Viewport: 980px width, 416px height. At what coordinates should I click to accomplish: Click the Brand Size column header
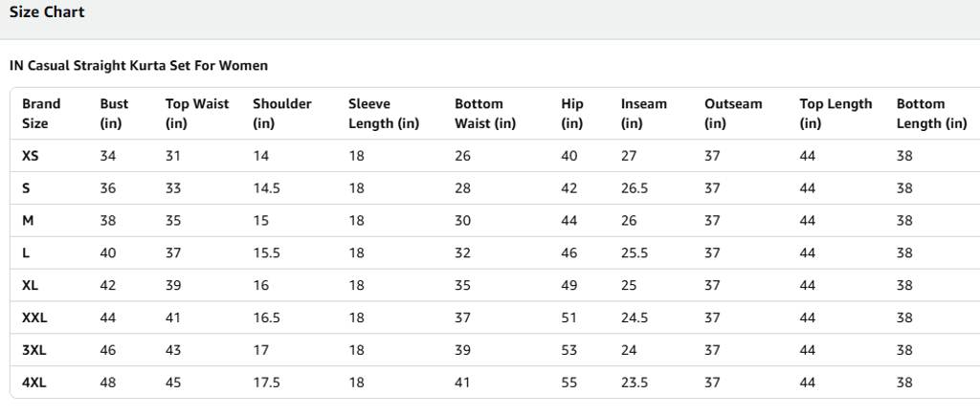point(41,114)
